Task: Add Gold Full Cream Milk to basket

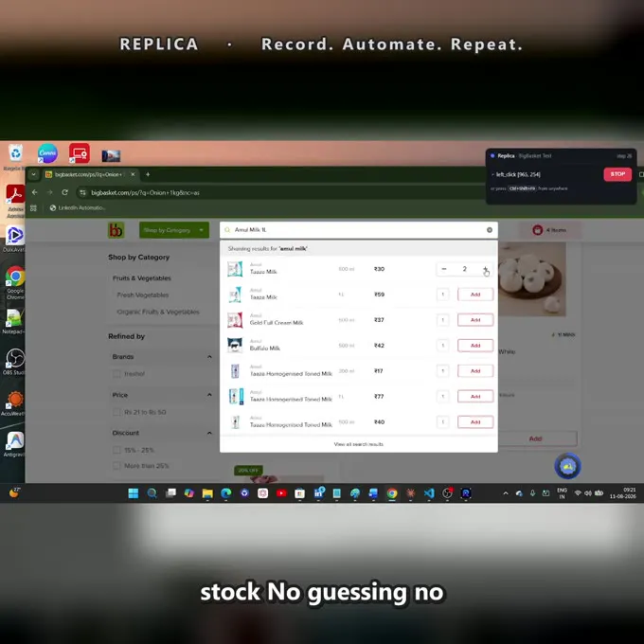Action: [x=475, y=320]
